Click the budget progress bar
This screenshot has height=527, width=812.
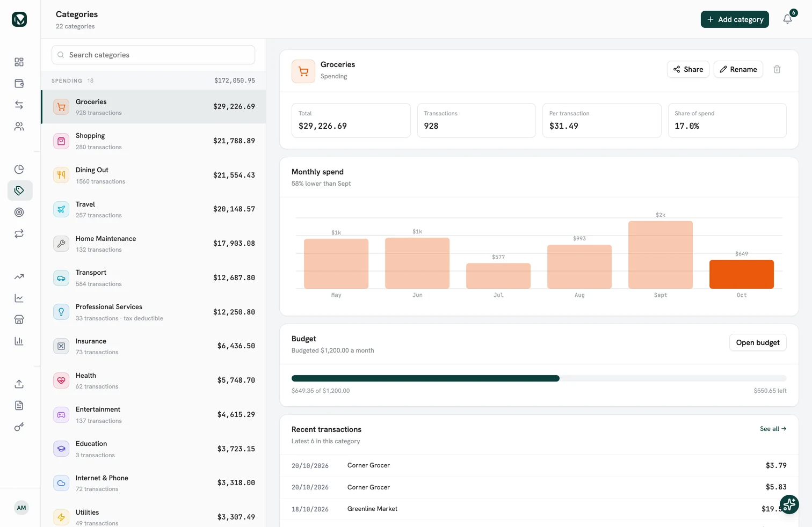[539, 378]
